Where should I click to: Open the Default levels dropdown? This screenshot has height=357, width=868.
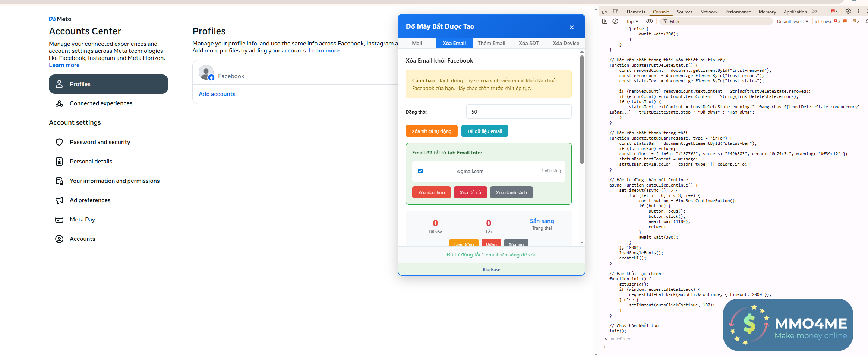coord(793,22)
